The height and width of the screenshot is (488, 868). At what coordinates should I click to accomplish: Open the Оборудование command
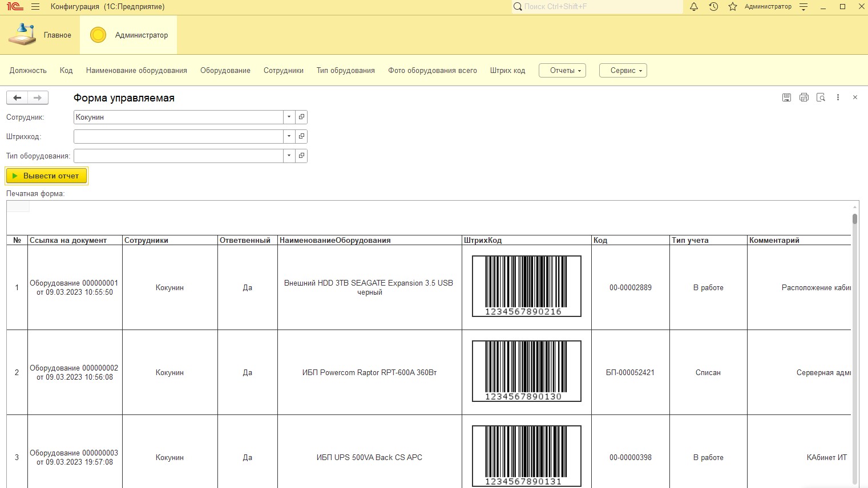click(x=225, y=71)
